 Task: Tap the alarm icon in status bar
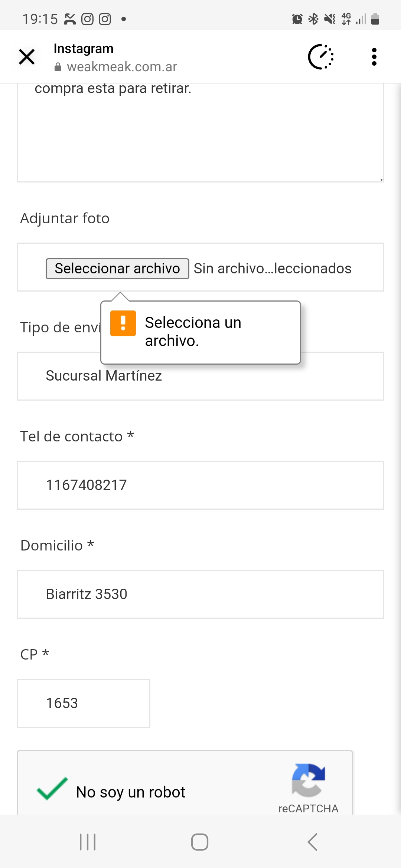(297, 19)
